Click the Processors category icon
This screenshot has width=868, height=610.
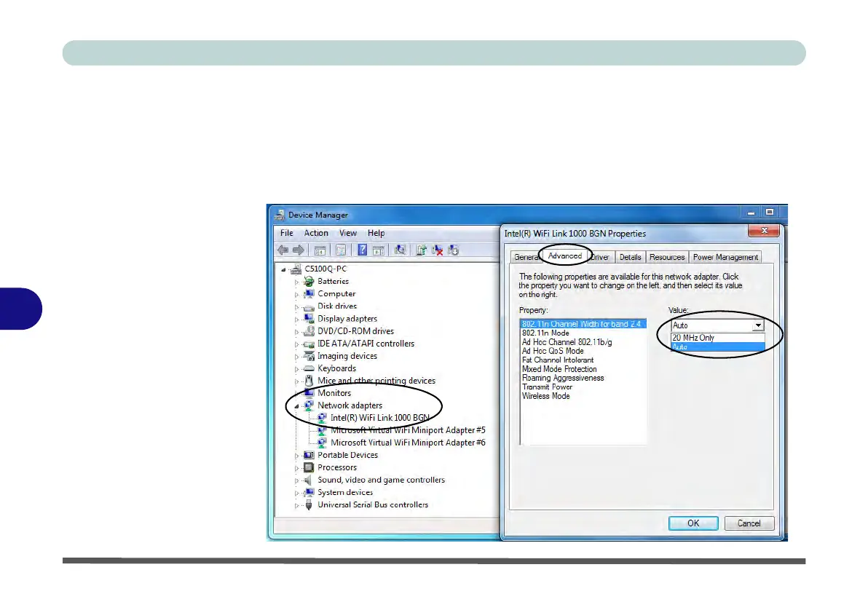tap(309, 467)
